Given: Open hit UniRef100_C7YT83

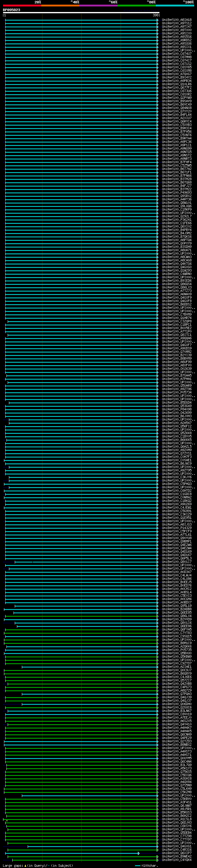Looking at the screenshot, I should [x=177, y=633].
